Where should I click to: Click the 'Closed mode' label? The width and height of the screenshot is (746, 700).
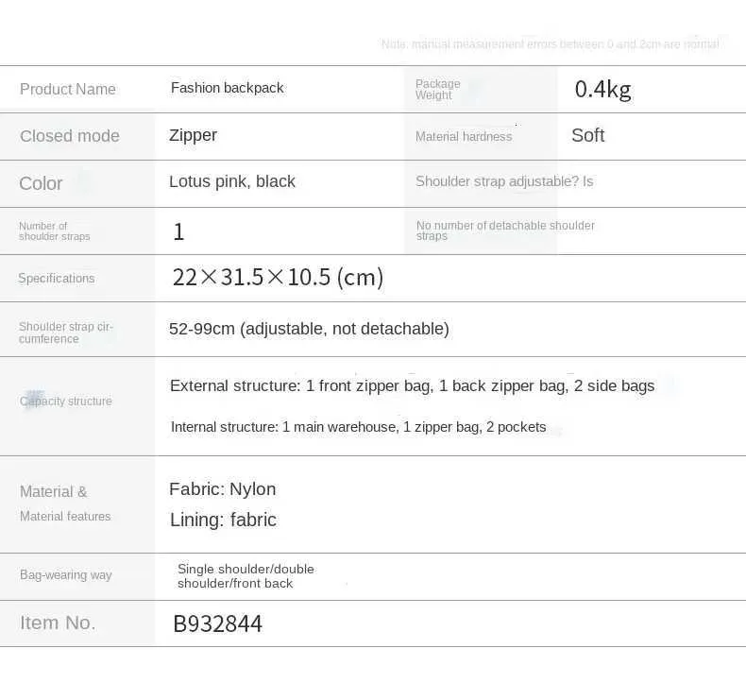70,136
